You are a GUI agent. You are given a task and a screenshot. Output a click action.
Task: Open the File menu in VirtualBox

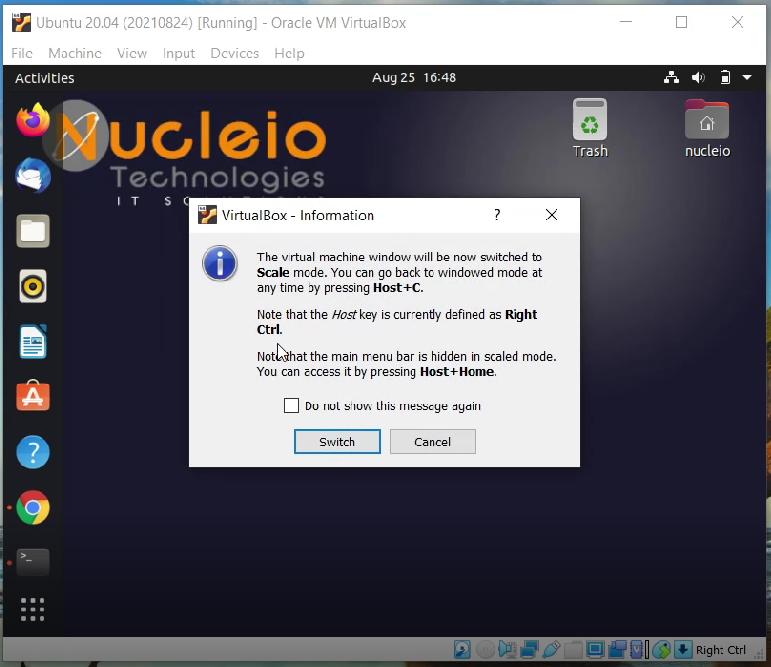[x=22, y=53]
